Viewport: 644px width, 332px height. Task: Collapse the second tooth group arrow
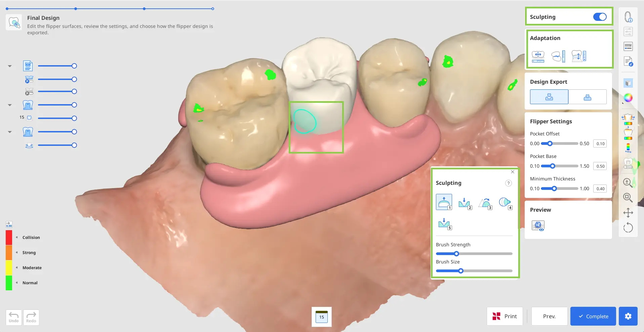point(10,132)
